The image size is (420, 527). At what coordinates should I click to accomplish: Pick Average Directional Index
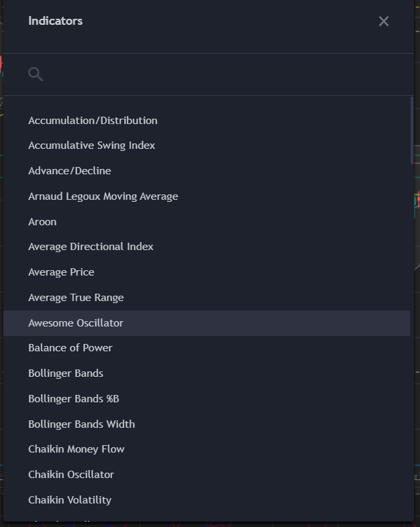pyautogui.click(x=207, y=247)
